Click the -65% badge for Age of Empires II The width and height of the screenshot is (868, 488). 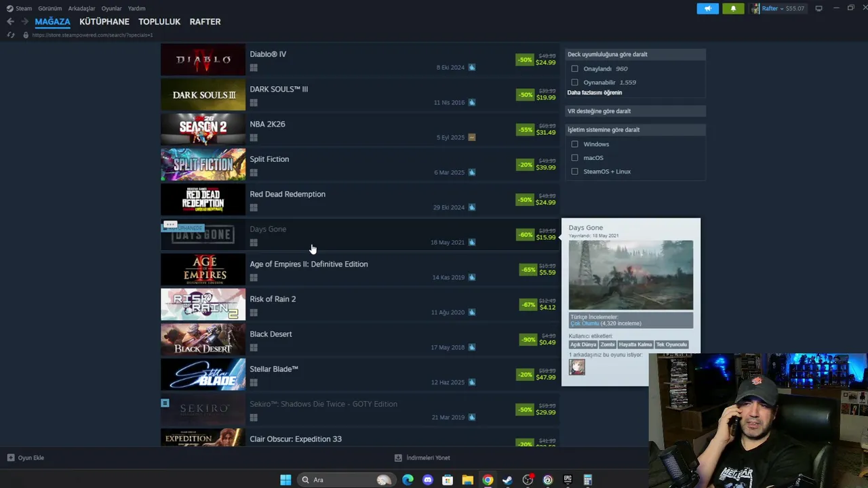click(x=528, y=270)
